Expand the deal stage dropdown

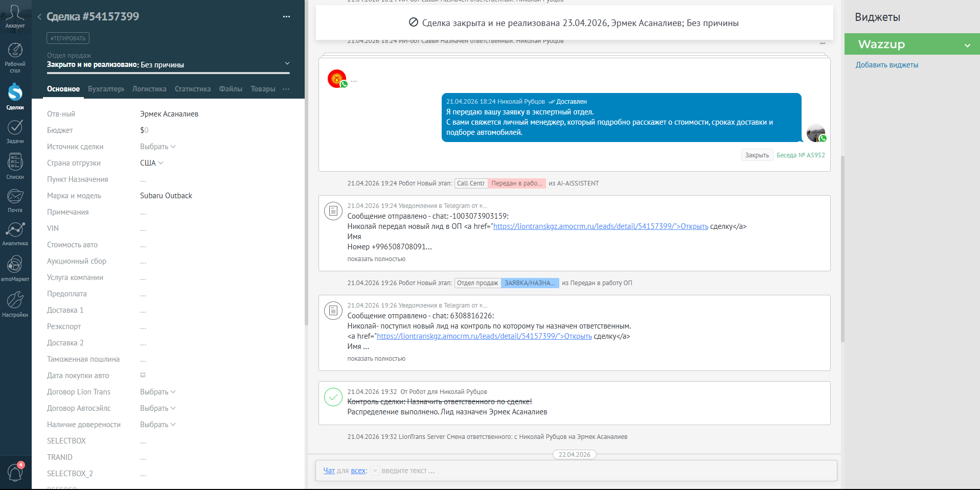click(x=287, y=63)
